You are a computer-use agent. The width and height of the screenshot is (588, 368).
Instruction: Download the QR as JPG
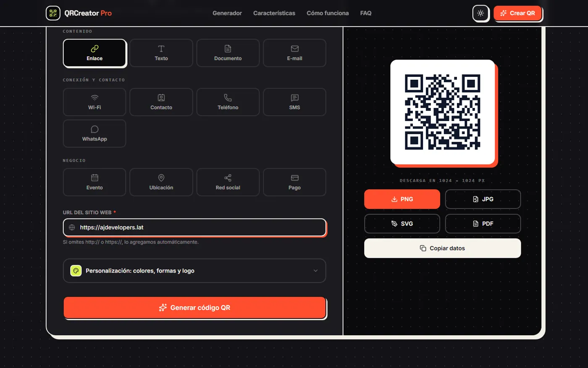pyautogui.click(x=483, y=199)
